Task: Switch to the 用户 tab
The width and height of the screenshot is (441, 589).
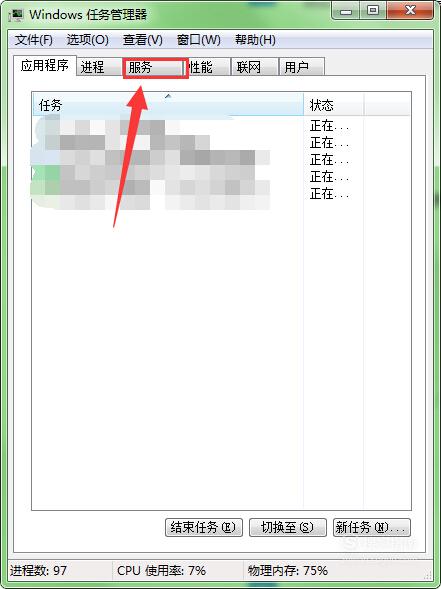Action: (302, 68)
